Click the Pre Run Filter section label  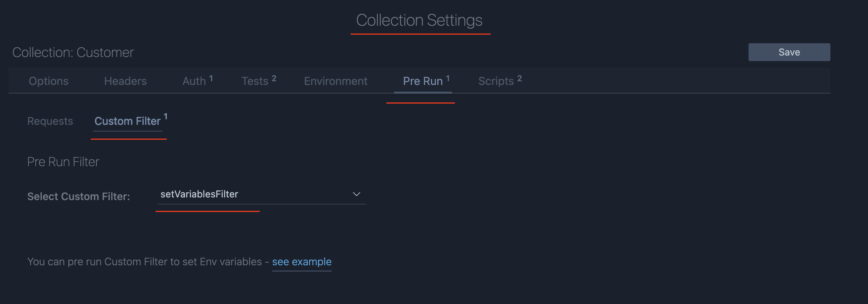63,161
